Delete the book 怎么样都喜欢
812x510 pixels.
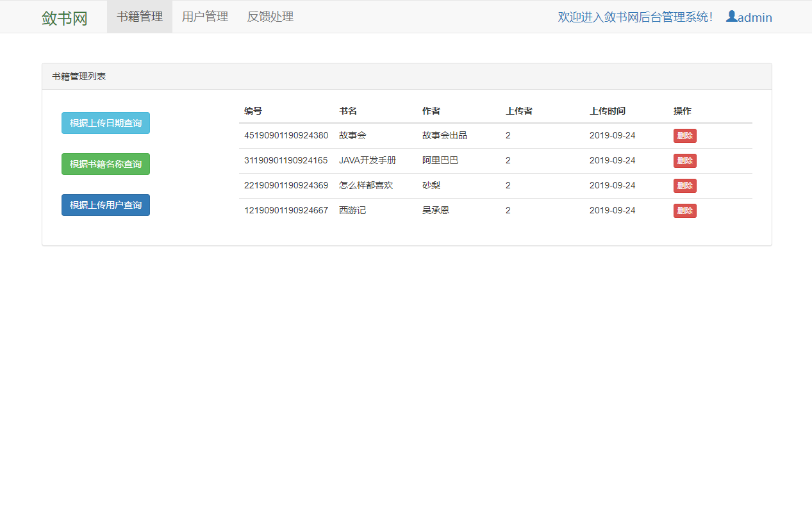(684, 185)
